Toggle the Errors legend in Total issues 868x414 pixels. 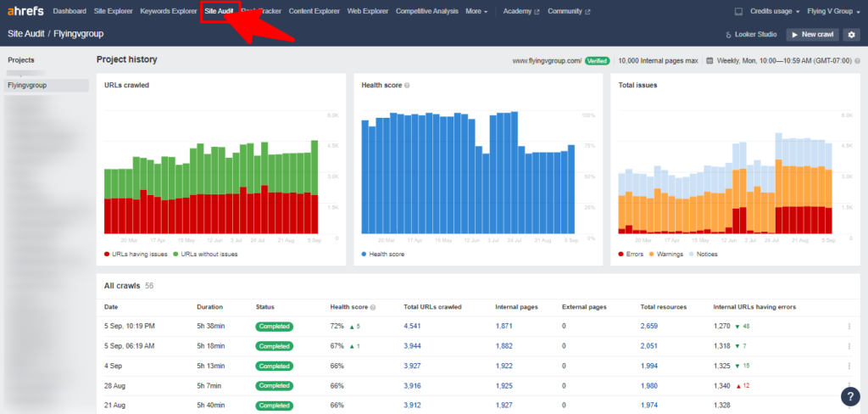pos(632,254)
